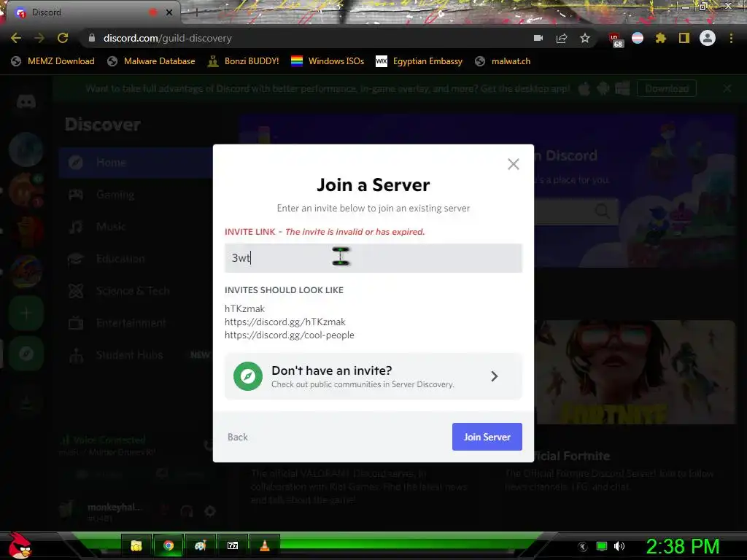
Task: Open Malware Database bookmark
Action: tap(152, 61)
